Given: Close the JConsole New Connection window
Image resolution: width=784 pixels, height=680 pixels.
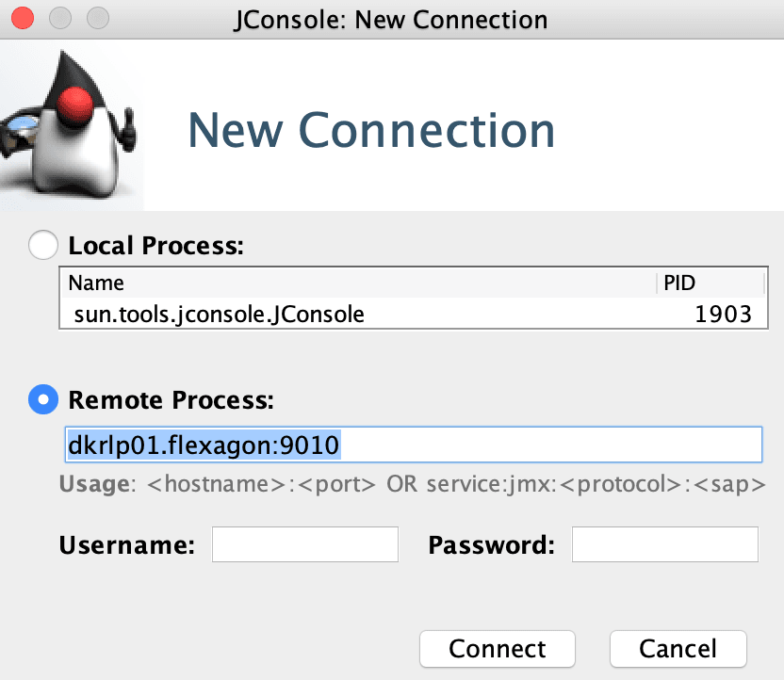Looking at the screenshot, I should coord(23,19).
